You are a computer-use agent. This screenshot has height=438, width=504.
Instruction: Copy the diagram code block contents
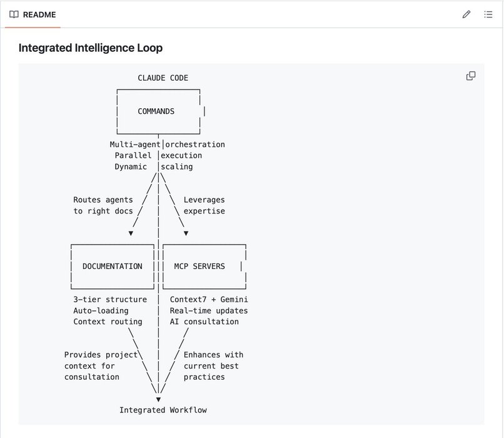click(x=471, y=76)
